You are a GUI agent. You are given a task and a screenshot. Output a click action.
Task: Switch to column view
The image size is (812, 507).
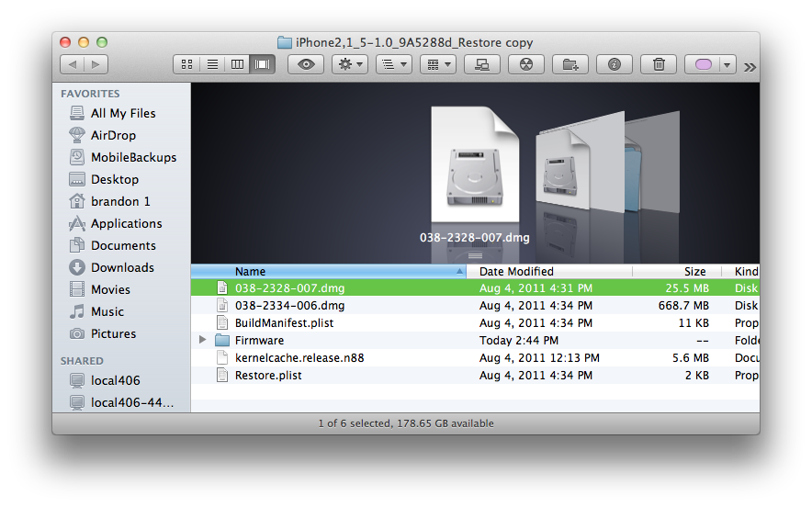(237, 64)
